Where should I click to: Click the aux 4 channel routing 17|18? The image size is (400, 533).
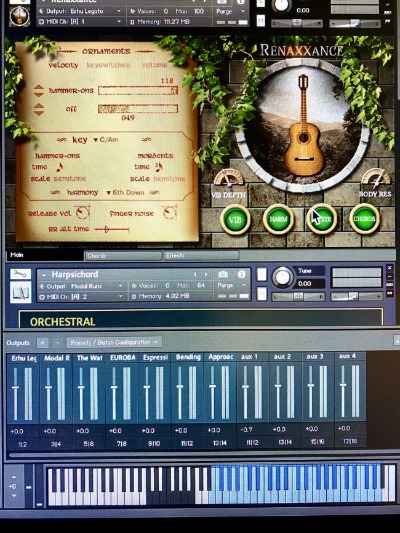(x=350, y=441)
